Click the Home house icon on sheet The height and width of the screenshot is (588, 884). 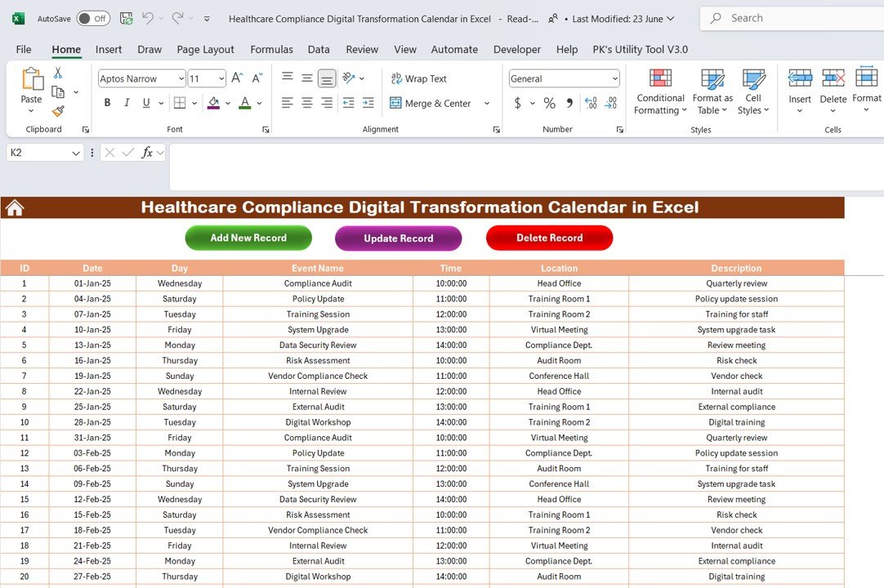[x=15, y=208]
